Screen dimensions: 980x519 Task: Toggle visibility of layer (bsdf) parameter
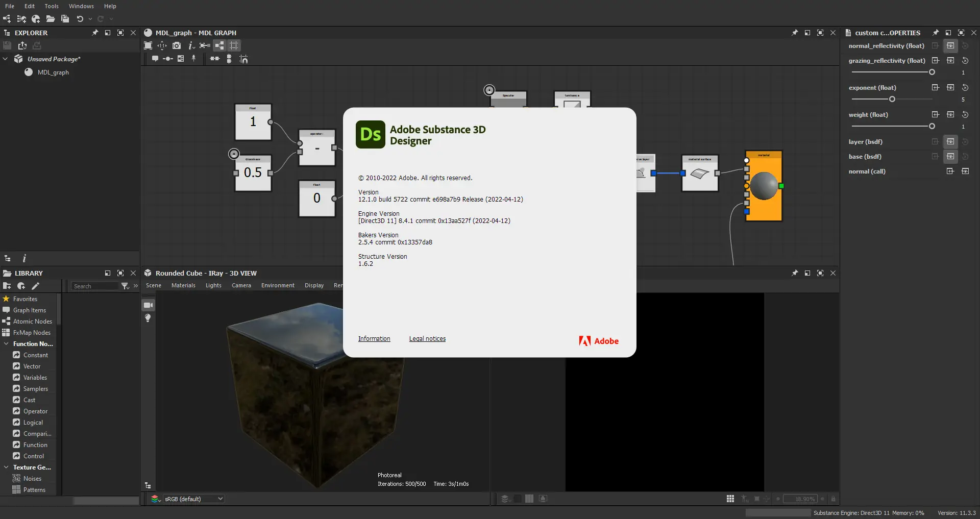click(950, 141)
